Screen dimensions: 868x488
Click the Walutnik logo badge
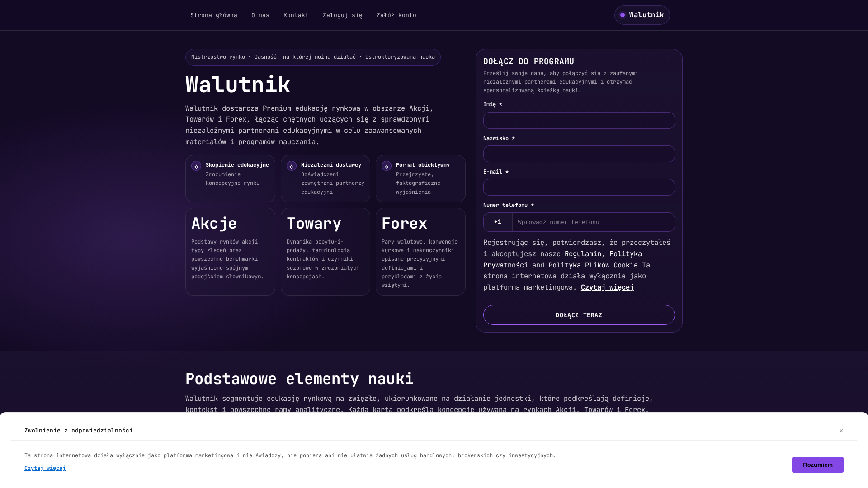(x=642, y=15)
